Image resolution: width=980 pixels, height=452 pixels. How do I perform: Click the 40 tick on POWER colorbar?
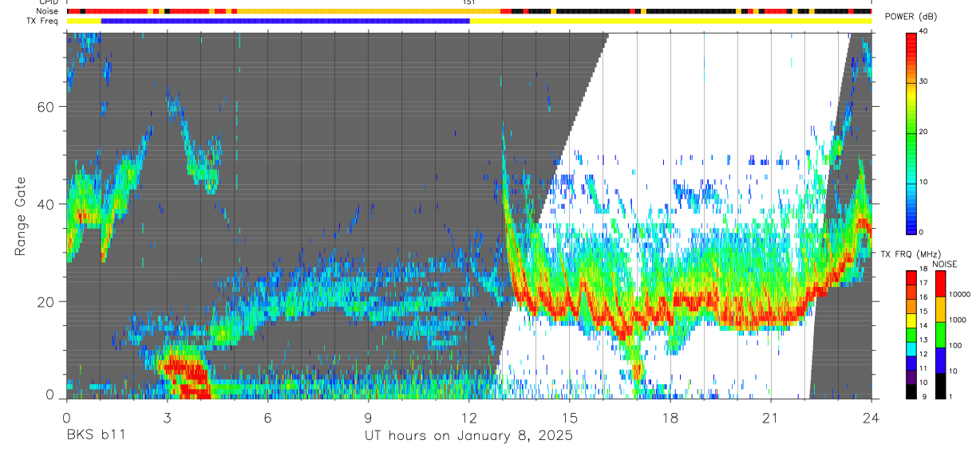click(x=924, y=32)
